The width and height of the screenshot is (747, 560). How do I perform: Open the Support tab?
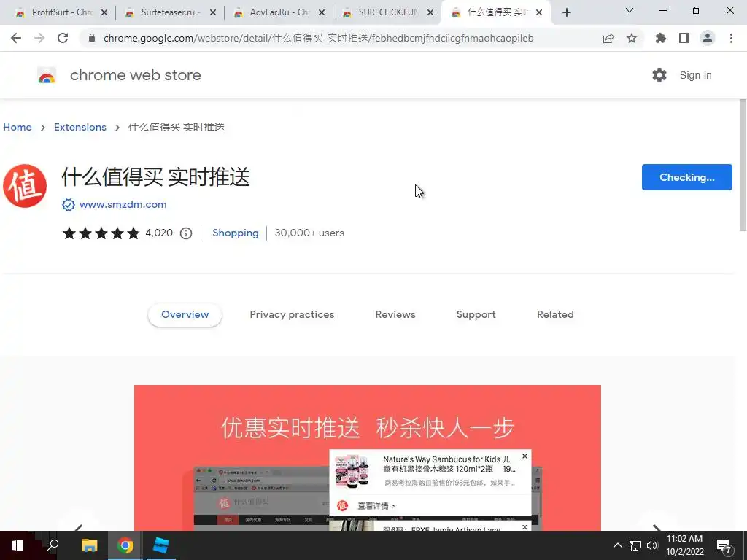tap(476, 315)
